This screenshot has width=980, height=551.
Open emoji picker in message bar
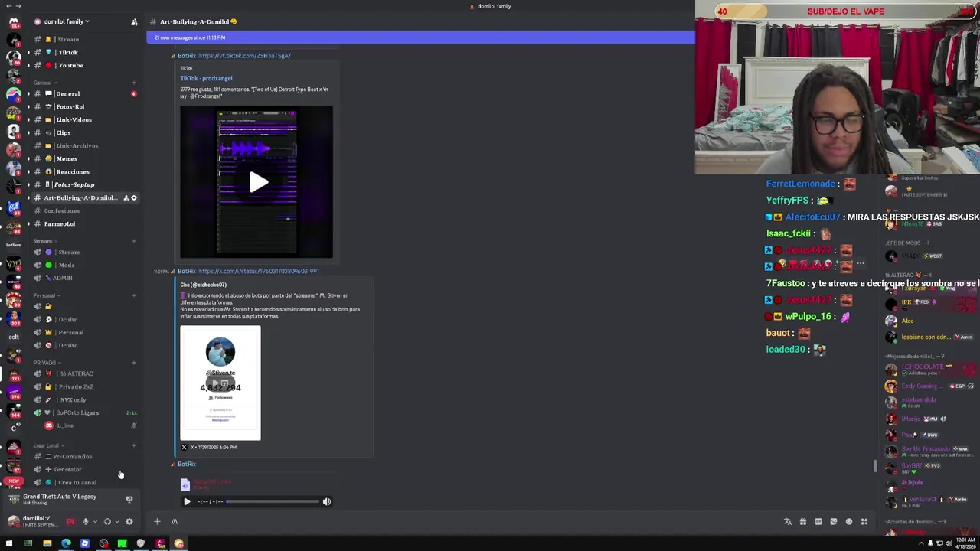click(849, 522)
